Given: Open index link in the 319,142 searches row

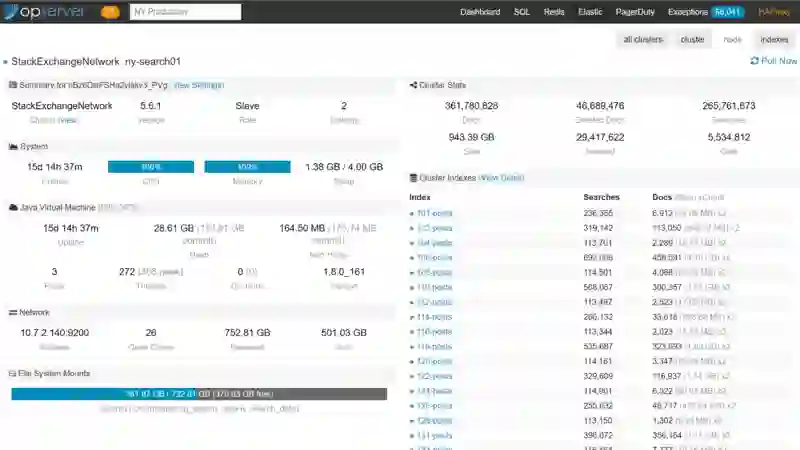Looking at the screenshot, I should (435, 228).
